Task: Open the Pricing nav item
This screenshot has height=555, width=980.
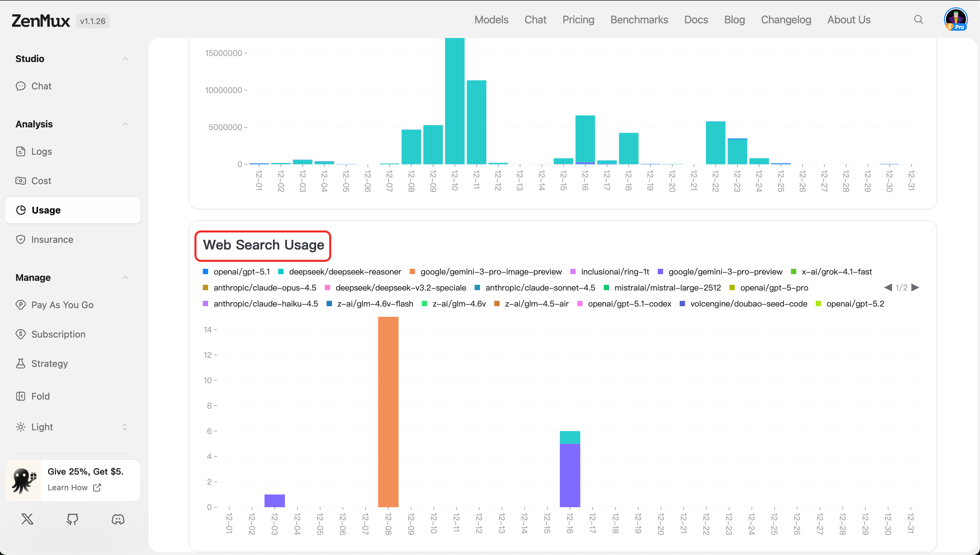Action: tap(578, 19)
